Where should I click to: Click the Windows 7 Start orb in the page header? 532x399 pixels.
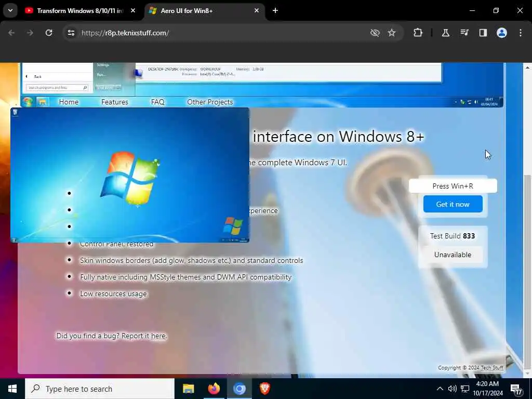(28, 102)
